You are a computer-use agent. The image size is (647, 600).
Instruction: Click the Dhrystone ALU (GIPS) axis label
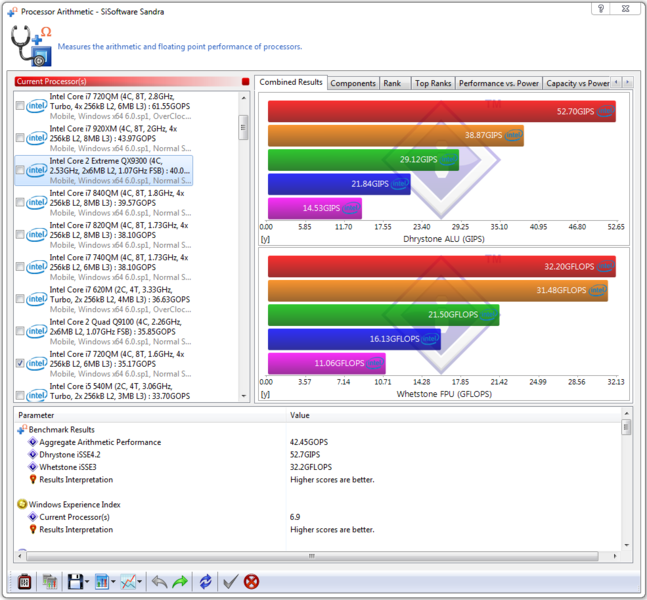pyautogui.click(x=444, y=239)
